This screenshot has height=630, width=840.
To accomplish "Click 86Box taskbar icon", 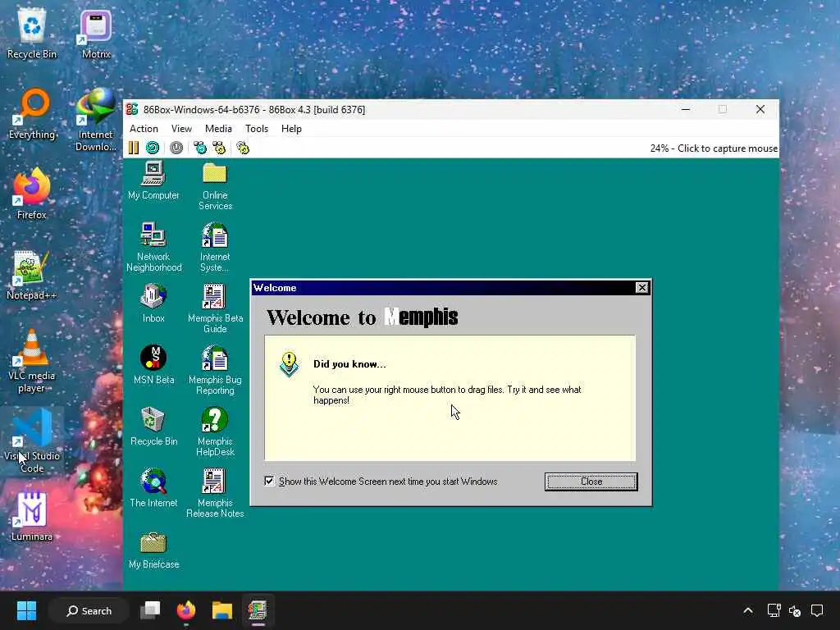I will [x=258, y=610].
